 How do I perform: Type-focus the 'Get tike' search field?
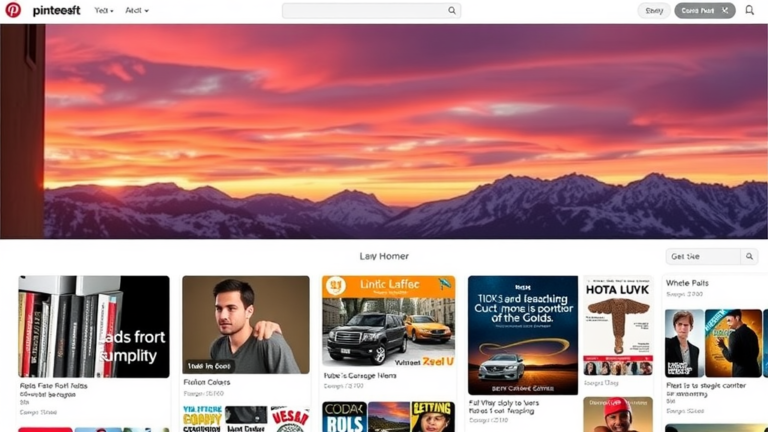point(703,257)
